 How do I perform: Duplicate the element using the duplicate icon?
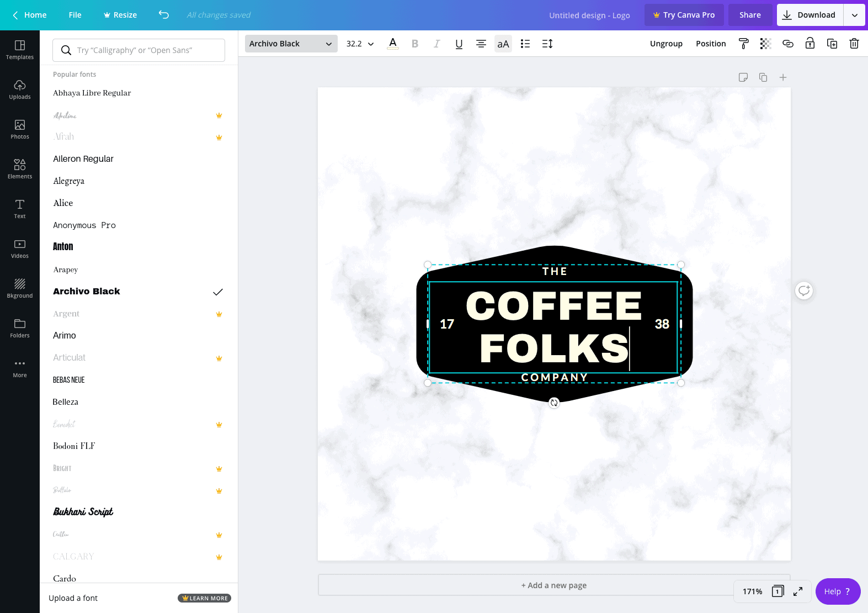pos(832,44)
